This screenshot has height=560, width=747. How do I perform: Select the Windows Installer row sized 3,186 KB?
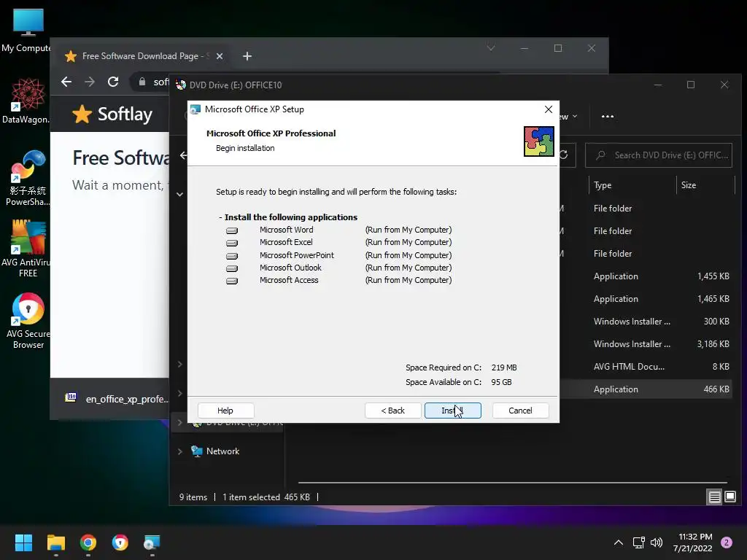coord(646,344)
